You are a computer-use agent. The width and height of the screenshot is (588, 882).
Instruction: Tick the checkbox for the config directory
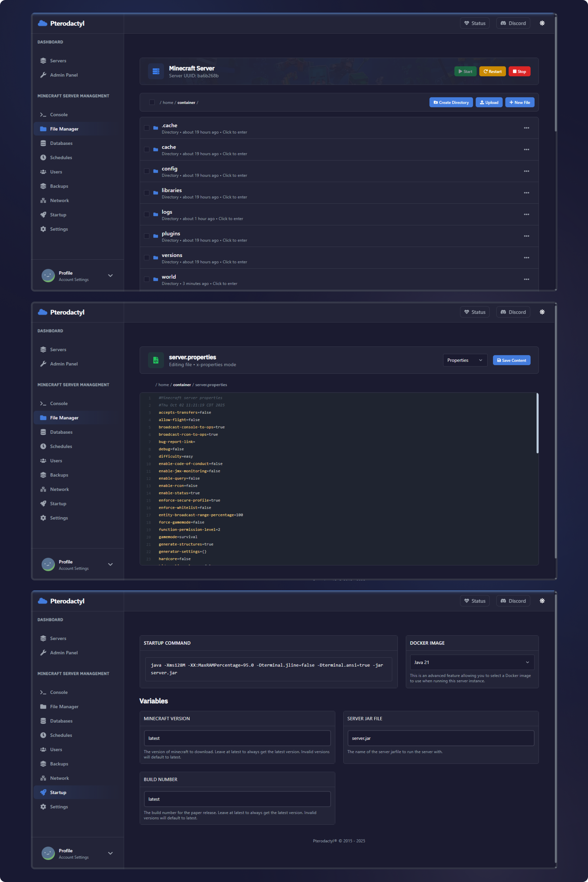(x=147, y=171)
